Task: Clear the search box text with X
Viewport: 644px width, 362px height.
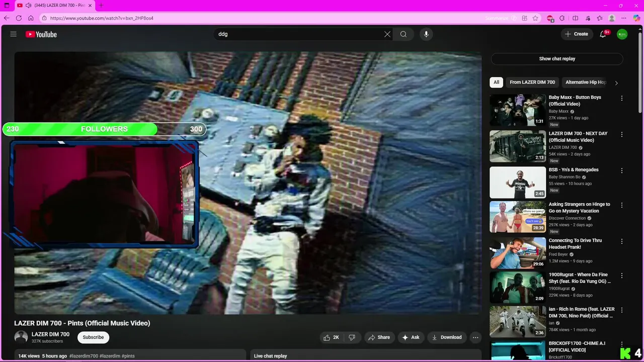Action: click(x=387, y=34)
